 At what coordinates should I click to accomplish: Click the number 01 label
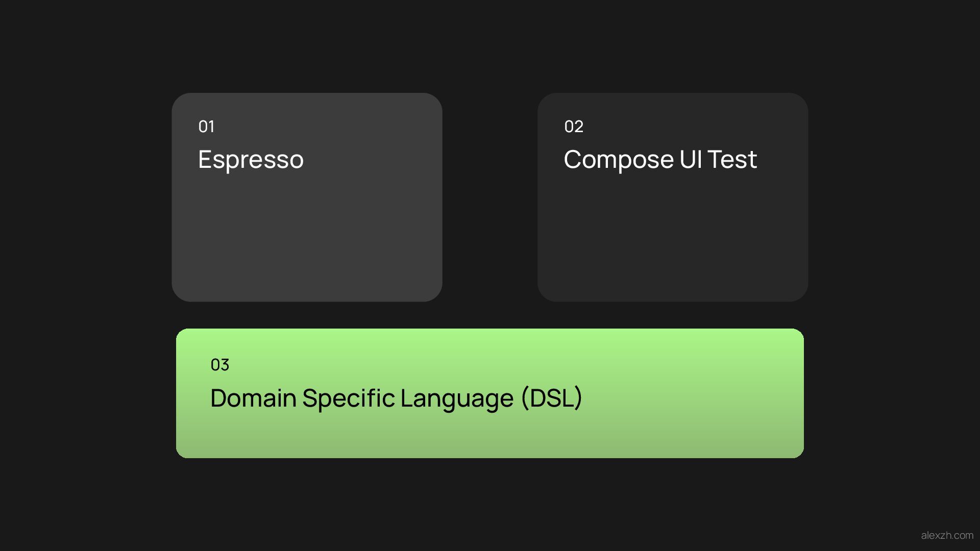207,127
